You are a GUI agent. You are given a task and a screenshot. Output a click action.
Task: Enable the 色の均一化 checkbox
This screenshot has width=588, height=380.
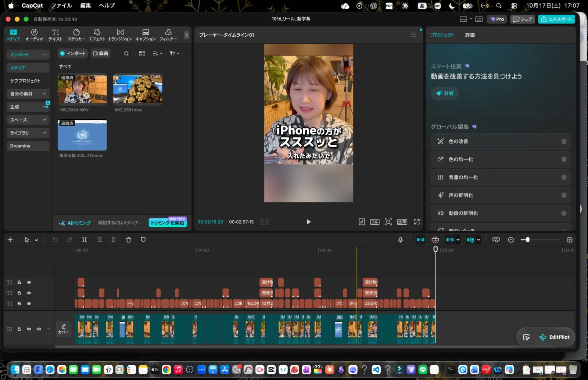[x=564, y=159]
